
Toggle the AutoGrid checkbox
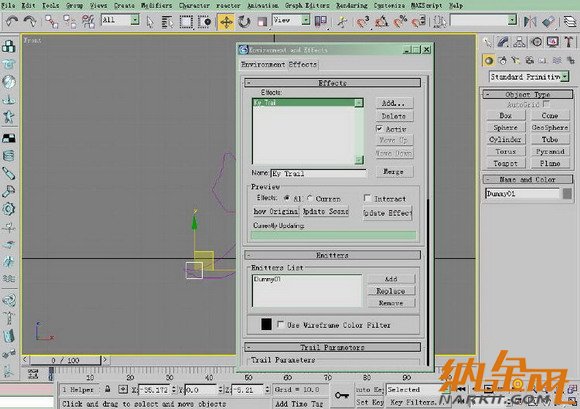[x=546, y=104]
